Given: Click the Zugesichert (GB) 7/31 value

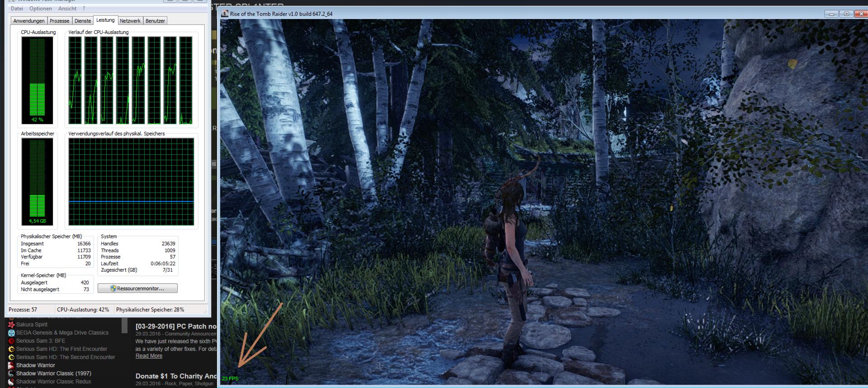Looking at the screenshot, I should pos(168,270).
